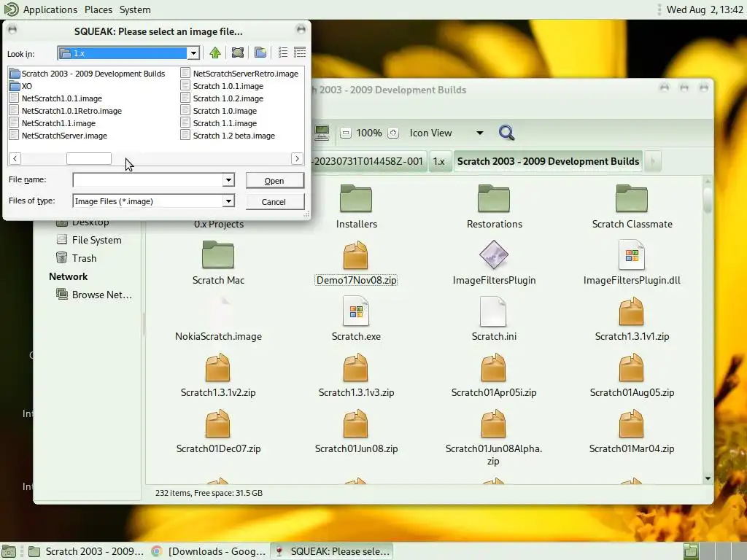Image resolution: width=747 pixels, height=560 pixels.
Task: Open File System in the sidebar
Action: point(88,240)
